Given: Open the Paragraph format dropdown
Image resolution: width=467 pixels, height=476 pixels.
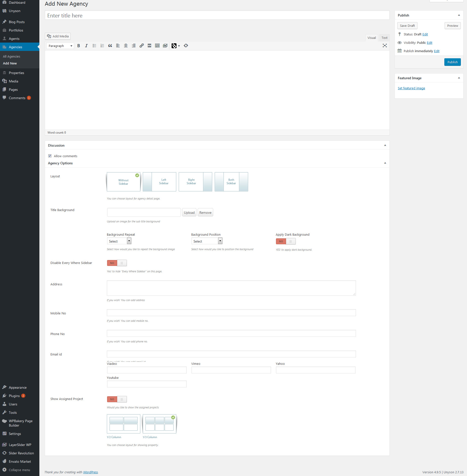Looking at the screenshot, I should click(60, 46).
